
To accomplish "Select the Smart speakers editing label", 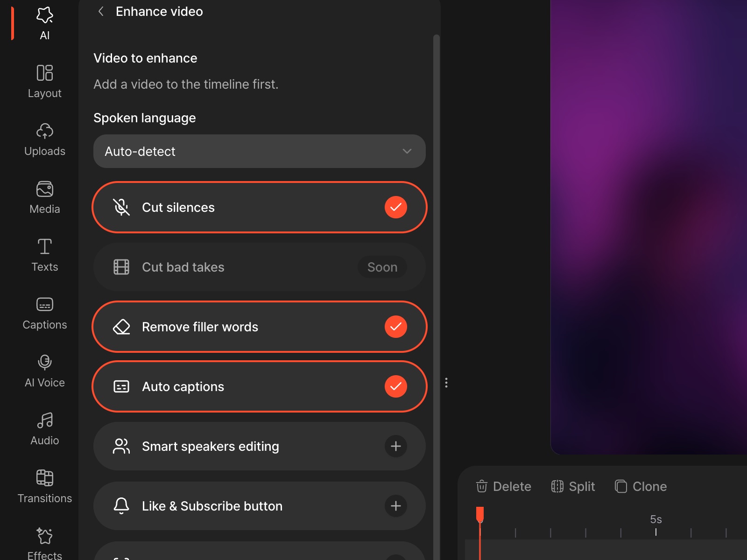I will coord(211,446).
